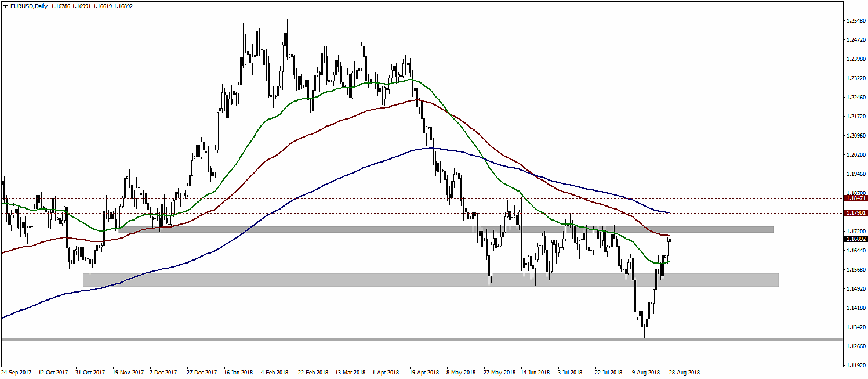The width and height of the screenshot is (868, 379).
Task: Click the 27 Dec 2017 date label
Action: tap(202, 373)
